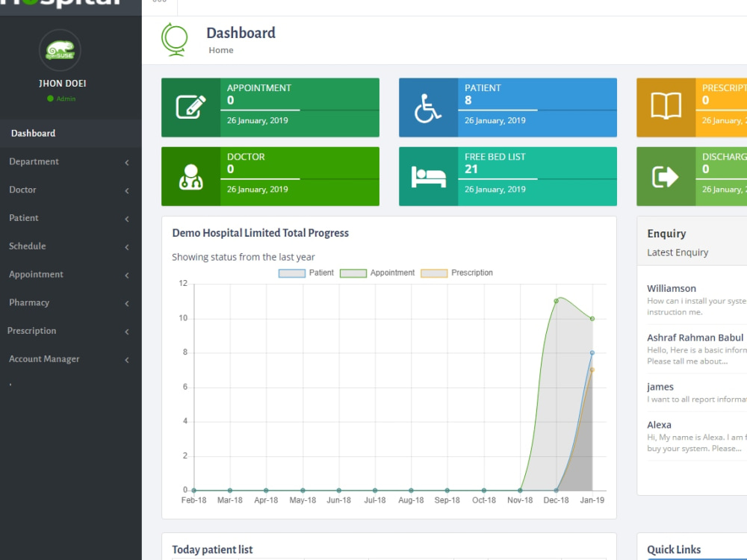
Task: Open the Pharmacy sidebar menu
Action: 70,302
